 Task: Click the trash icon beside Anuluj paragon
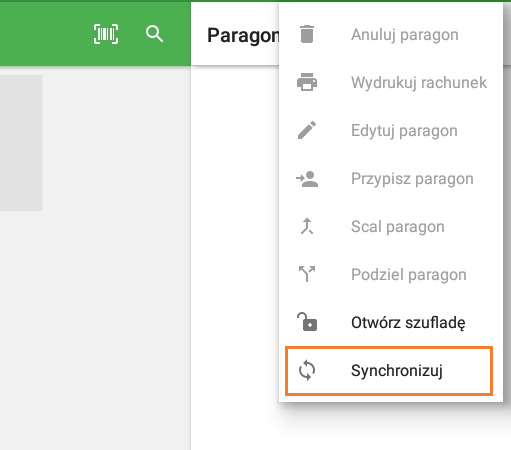click(307, 34)
